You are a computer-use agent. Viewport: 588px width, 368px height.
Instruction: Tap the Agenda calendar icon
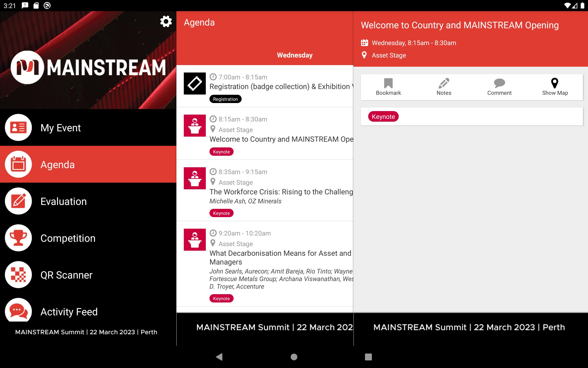click(18, 164)
